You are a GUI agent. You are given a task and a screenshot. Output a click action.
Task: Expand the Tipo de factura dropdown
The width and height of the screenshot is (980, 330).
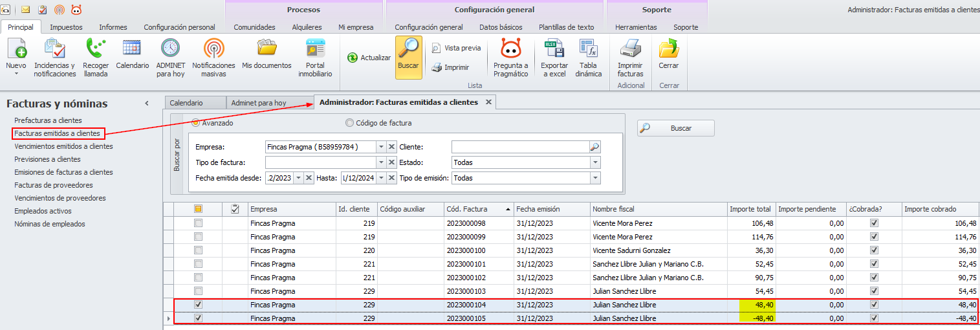click(381, 162)
